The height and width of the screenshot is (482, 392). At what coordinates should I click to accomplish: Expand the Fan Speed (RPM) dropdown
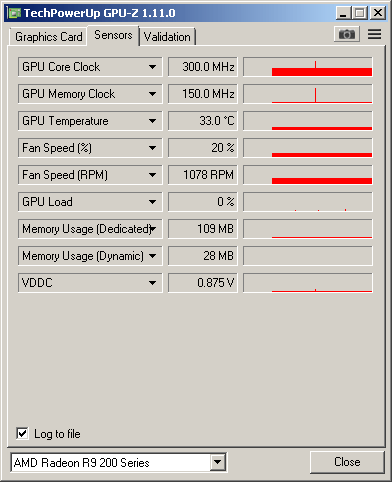click(153, 175)
